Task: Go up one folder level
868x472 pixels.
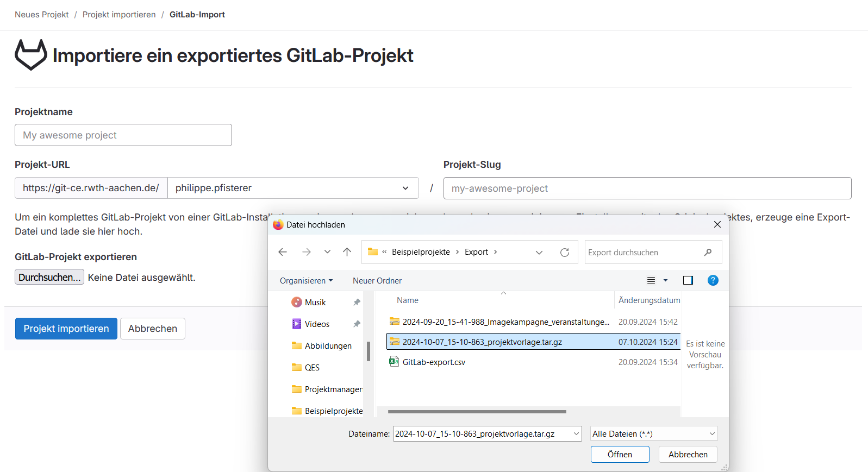Action: pos(347,252)
